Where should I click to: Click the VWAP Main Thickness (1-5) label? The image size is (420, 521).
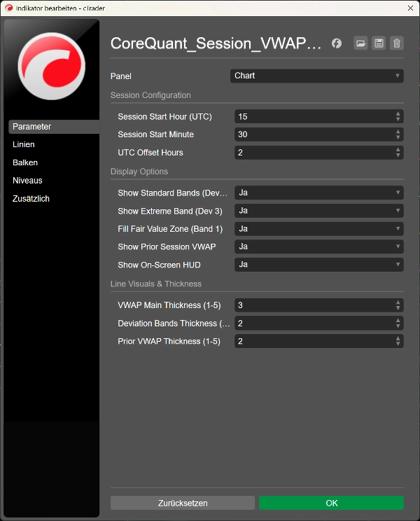pos(169,305)
